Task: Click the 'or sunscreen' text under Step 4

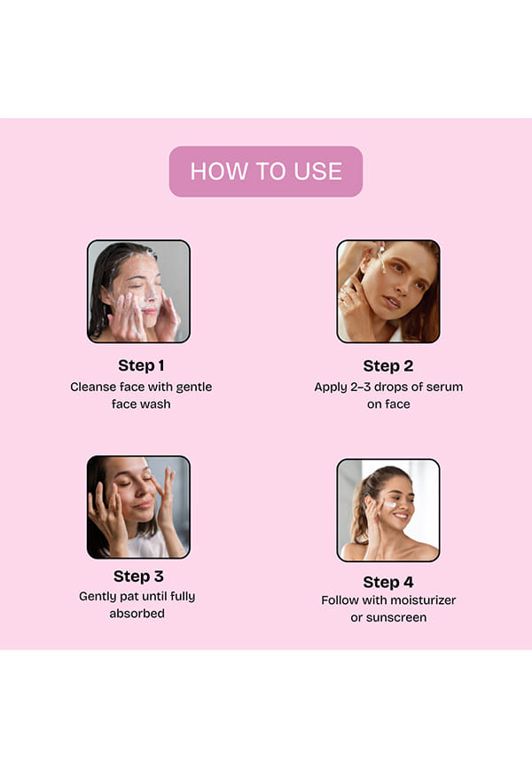Action: pyautogui.click(x=388, y=617)
